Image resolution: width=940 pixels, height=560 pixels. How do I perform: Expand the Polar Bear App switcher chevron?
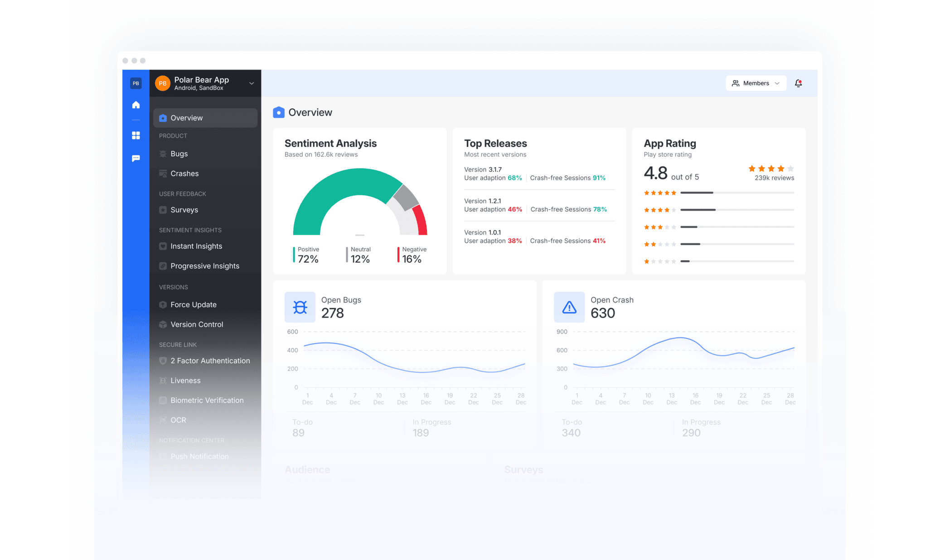click(252, 83)
